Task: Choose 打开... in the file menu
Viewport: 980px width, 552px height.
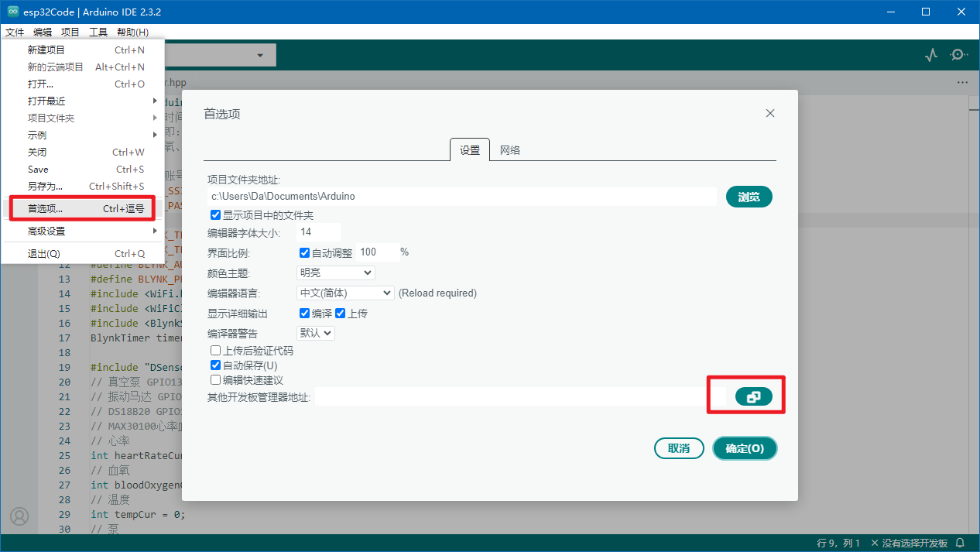Action: pyautogui.click(x=83, y=84)
